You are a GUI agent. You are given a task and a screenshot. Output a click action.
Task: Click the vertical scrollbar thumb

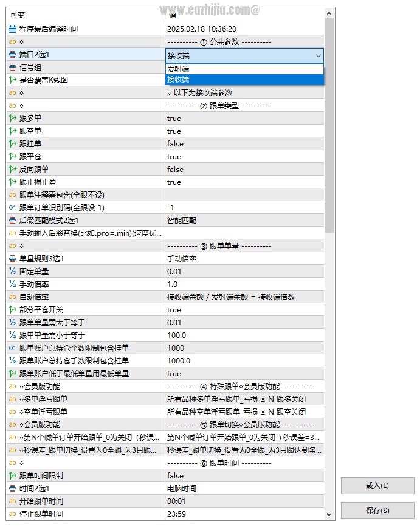(x=329, y=125)
